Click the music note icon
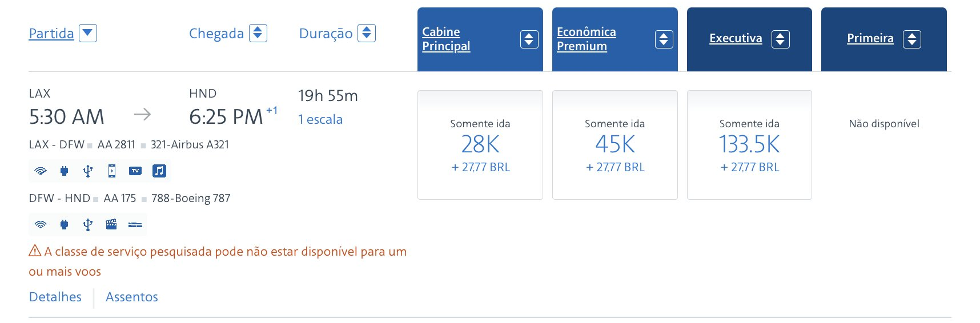The height and width of the screenshot is (323, 980). [x=159, y=171]
